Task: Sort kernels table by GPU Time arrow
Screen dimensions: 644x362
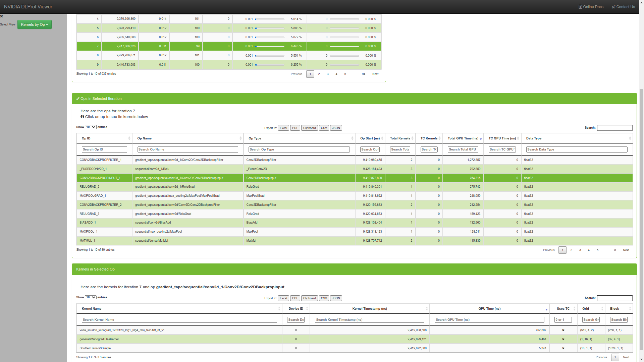Action: click(x=546, y=309)
